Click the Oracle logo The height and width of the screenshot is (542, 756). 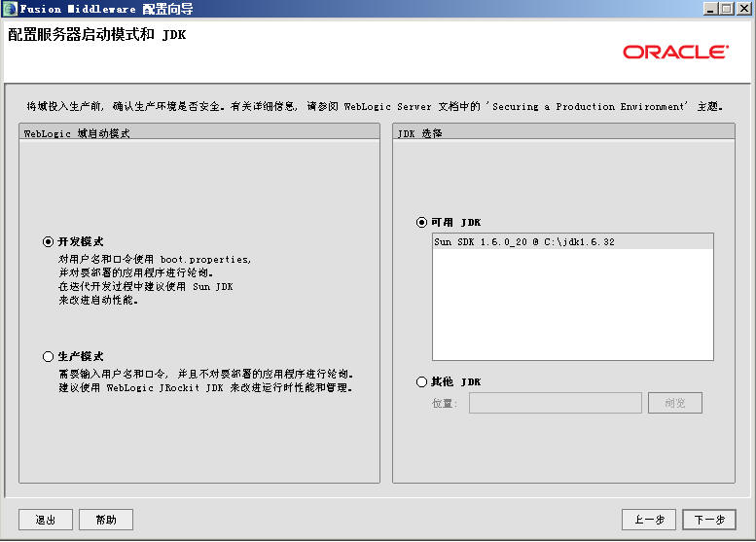675,53
